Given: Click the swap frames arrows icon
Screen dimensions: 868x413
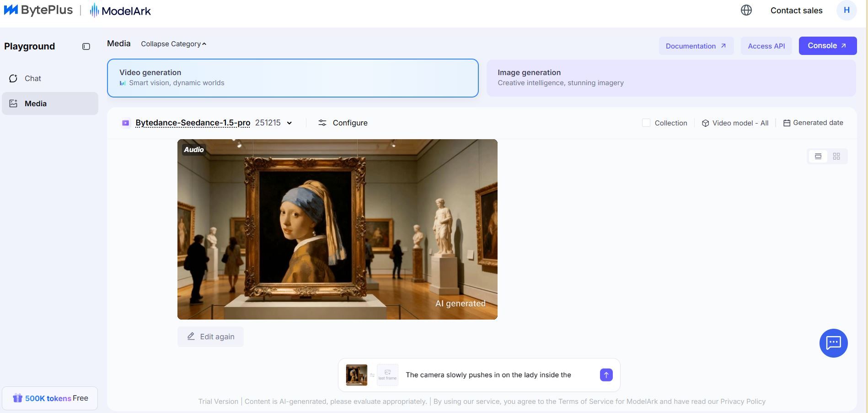Looking at the screenshot, I should [372, 375].
